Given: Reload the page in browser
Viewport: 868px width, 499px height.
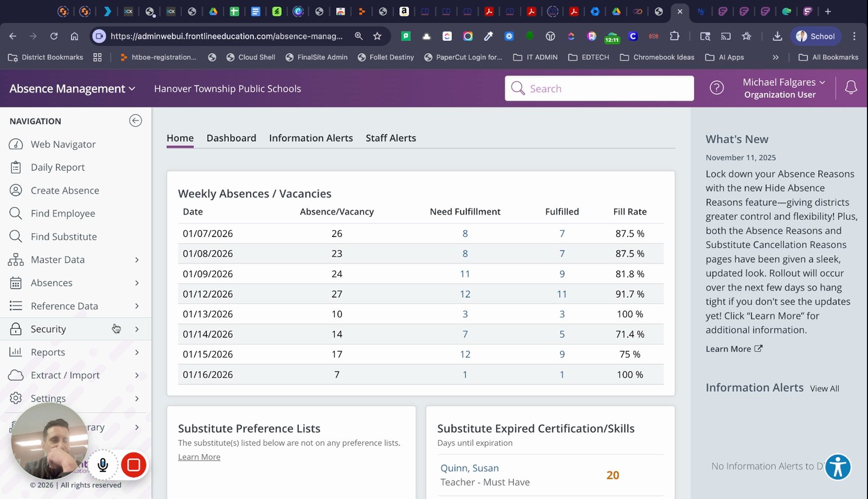Looking at the screenshot, I should tap(54, 36).
